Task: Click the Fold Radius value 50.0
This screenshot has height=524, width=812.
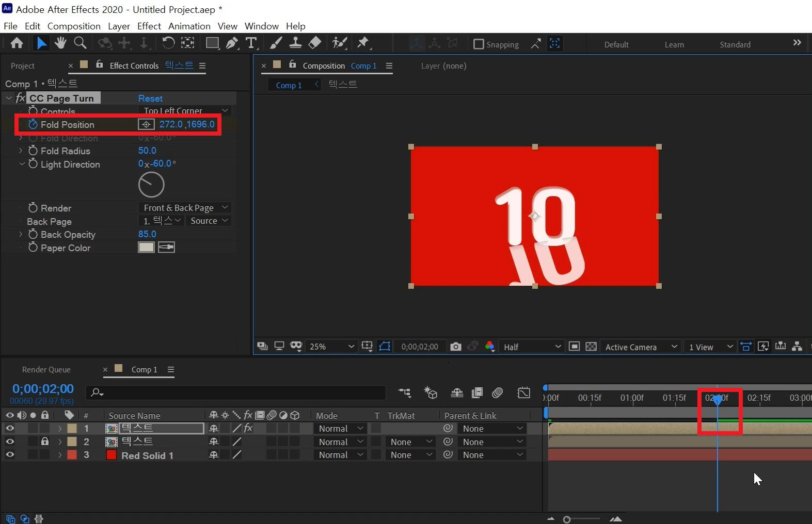Action: [147, 151]
